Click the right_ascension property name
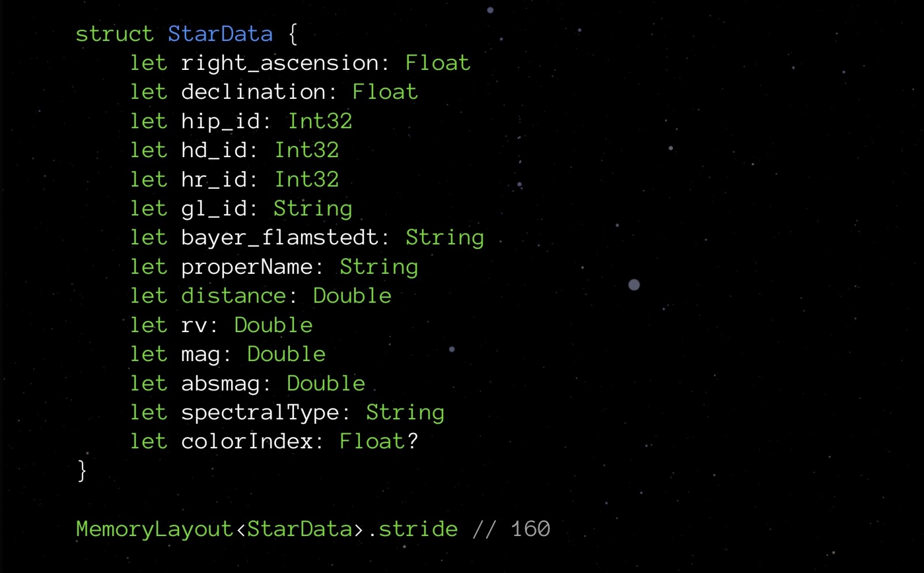The image size is (924, 573). pyautogui.click(x=280, y=64)
